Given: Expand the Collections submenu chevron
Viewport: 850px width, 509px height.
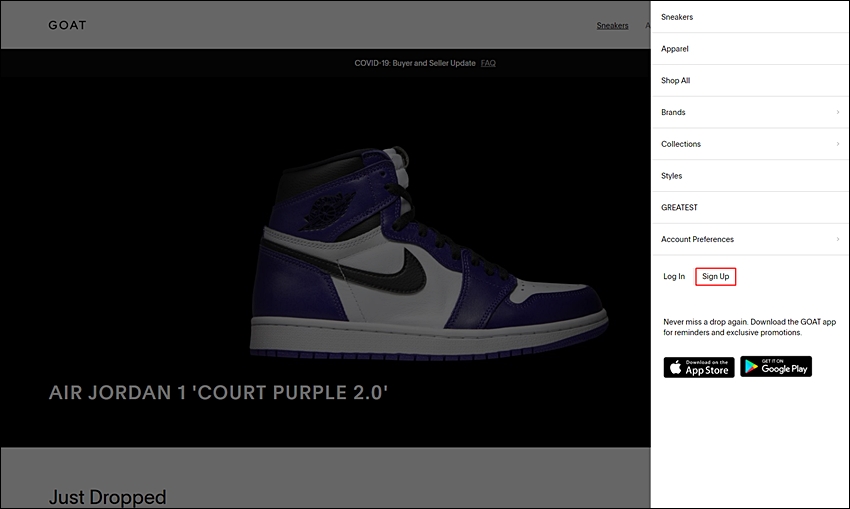Looking at the screenshot, I should coord(838,144).
